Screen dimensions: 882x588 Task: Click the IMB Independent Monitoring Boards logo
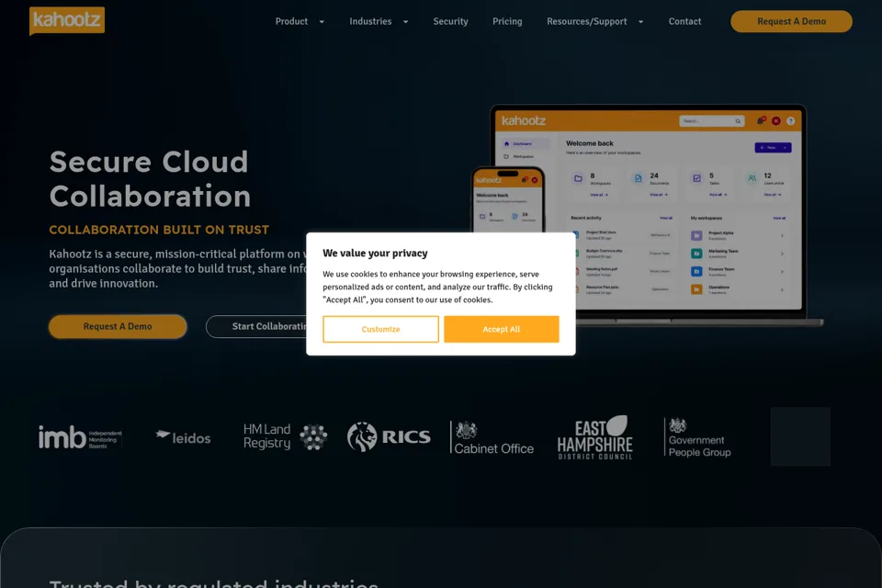pos(80,437)
